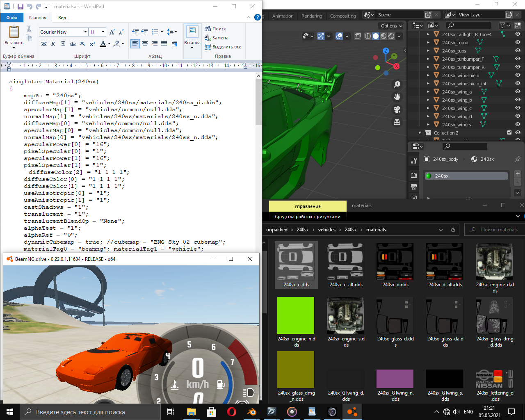Click the WordPad Paste clipboard icon
Viewport: 525px width, 420px height.
(14, 32)
